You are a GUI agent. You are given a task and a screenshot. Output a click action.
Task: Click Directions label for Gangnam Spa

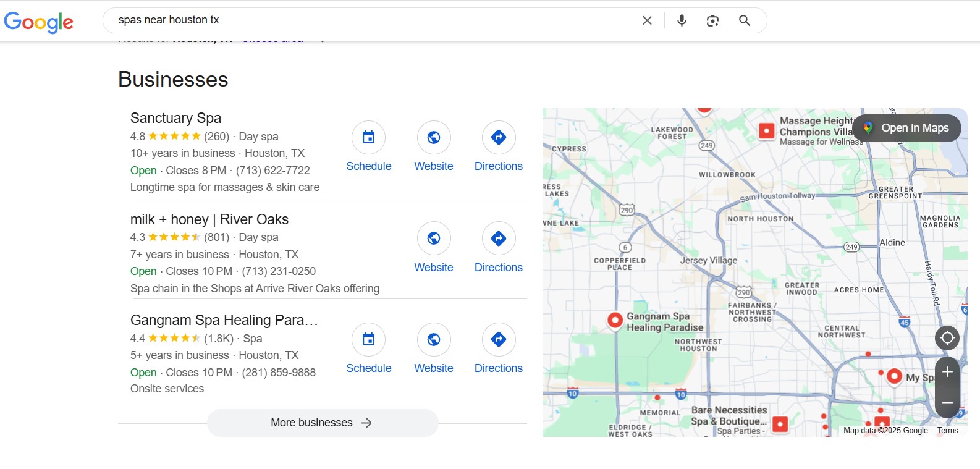[x=499, y=368]
